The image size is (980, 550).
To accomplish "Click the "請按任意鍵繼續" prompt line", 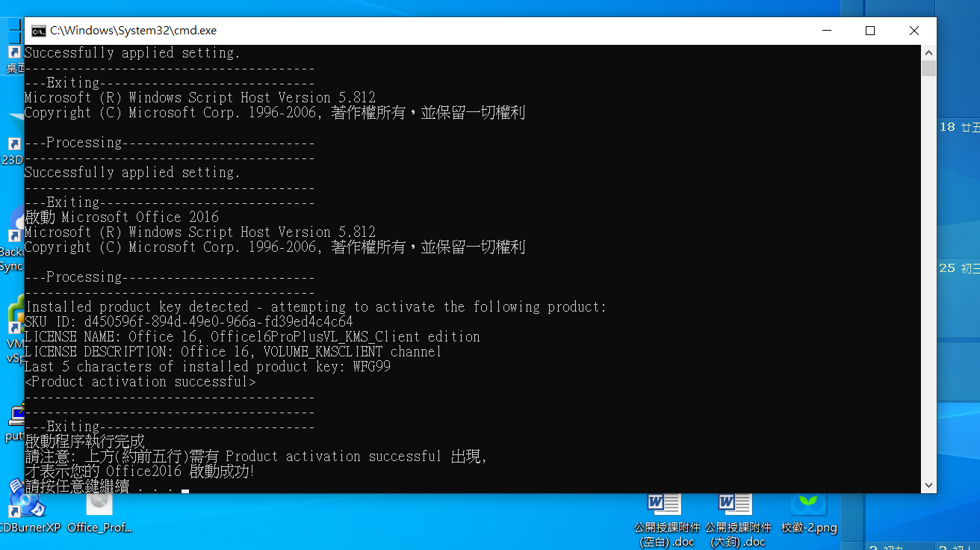I will coord(107,486).
